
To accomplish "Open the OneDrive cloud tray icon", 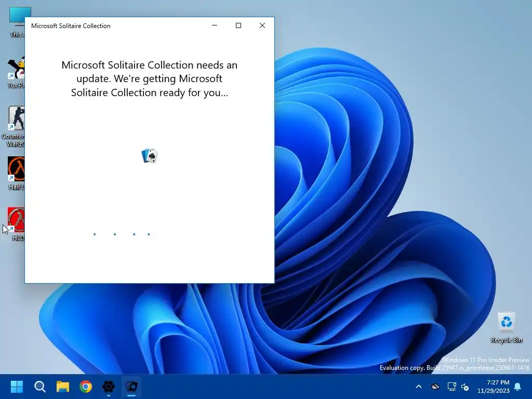I will click(435, 387).
